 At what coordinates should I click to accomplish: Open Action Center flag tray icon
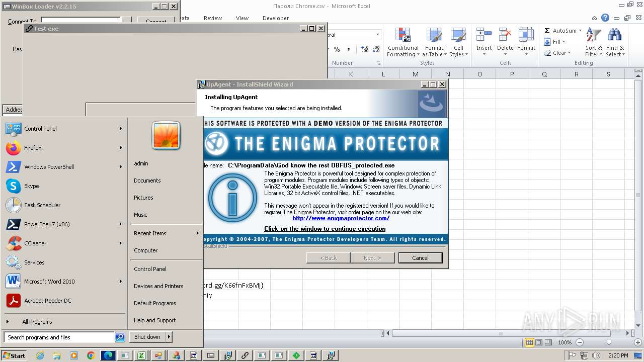coord(573,355)
